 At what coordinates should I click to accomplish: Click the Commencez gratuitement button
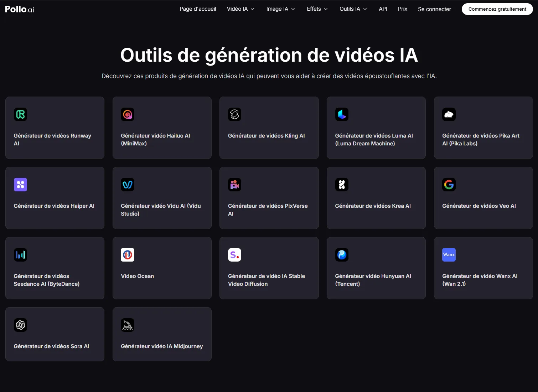[x=497, y=9]
